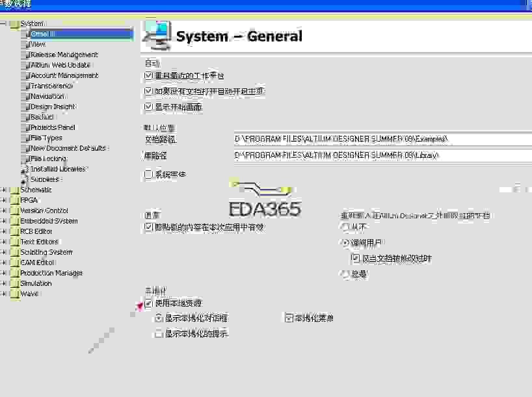Click the Text Editors folder icon
The height and width of the screenshot is (397, 532).
click(x=14, y=242)
